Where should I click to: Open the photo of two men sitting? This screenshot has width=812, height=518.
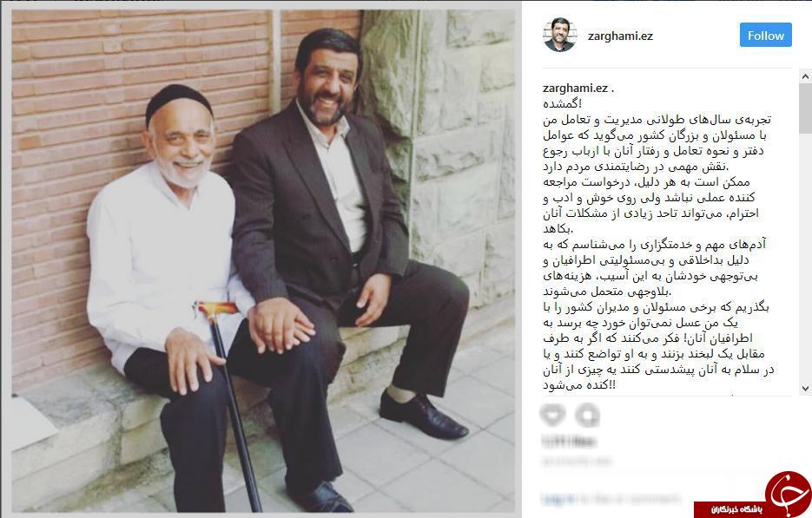264,261
